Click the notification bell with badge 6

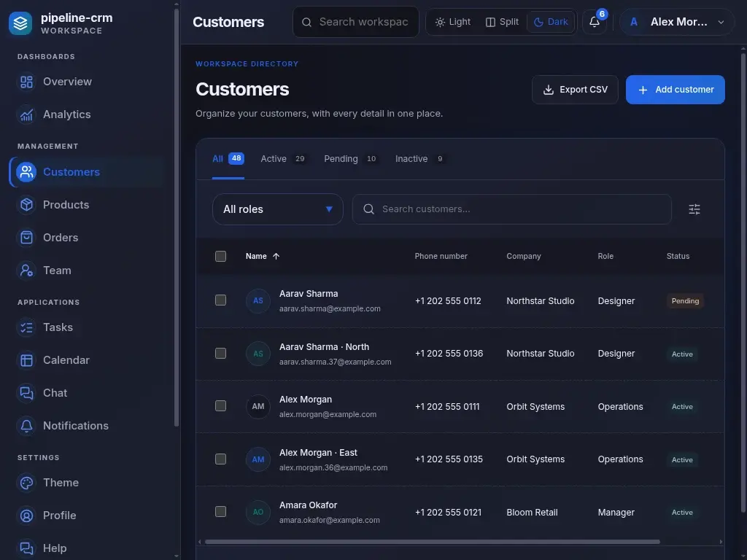(x=594, y=22)
